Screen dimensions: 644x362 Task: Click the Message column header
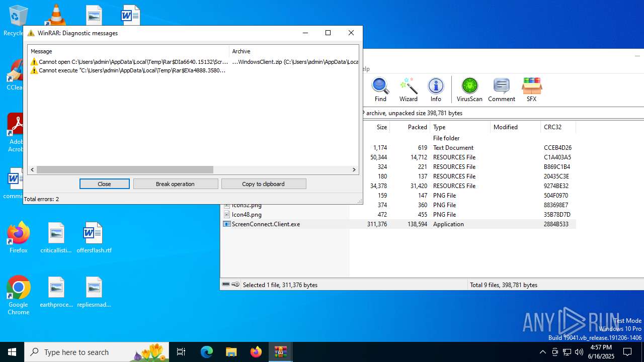click(128, 51)
